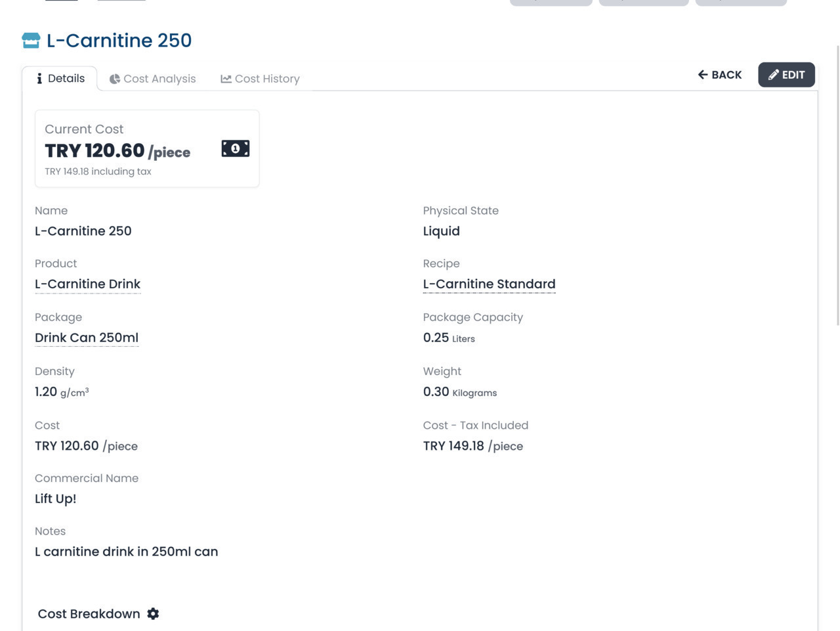Go back using the Back button text
The image size is (840, 631).
pyautogui.click(x=726, y=75)
